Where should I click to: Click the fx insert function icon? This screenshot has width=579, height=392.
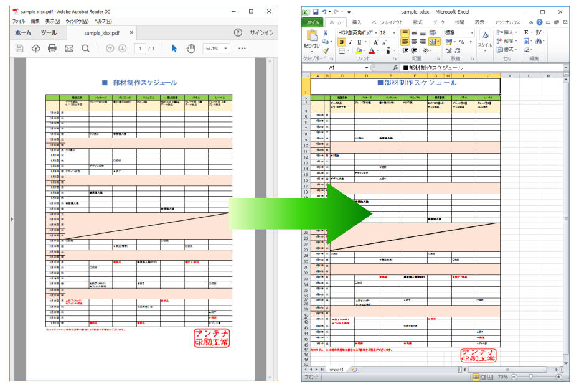[x=395, y=68]
